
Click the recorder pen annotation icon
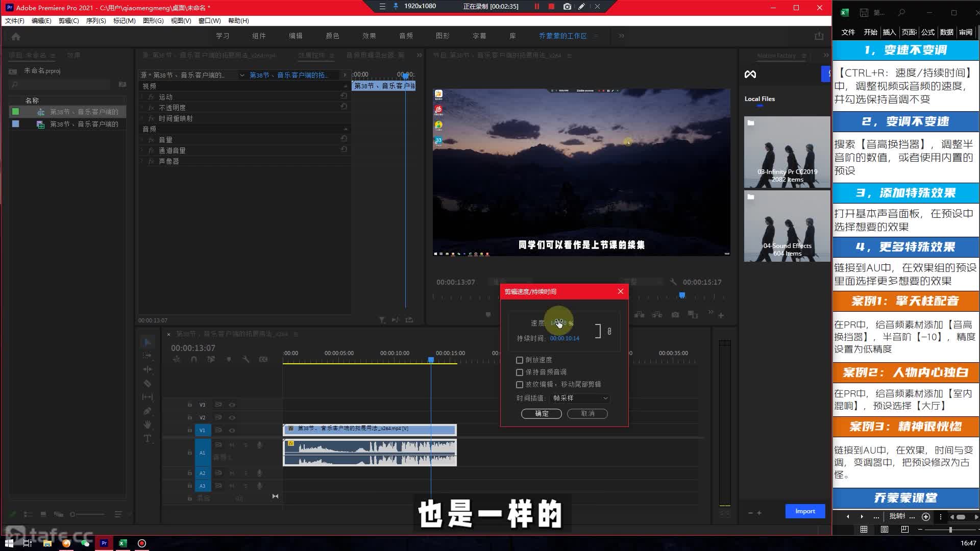(581, 7)
